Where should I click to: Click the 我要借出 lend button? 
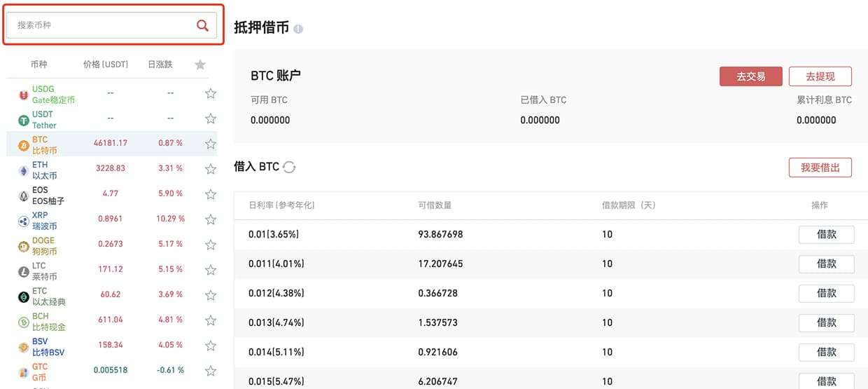tap(820, 168)
